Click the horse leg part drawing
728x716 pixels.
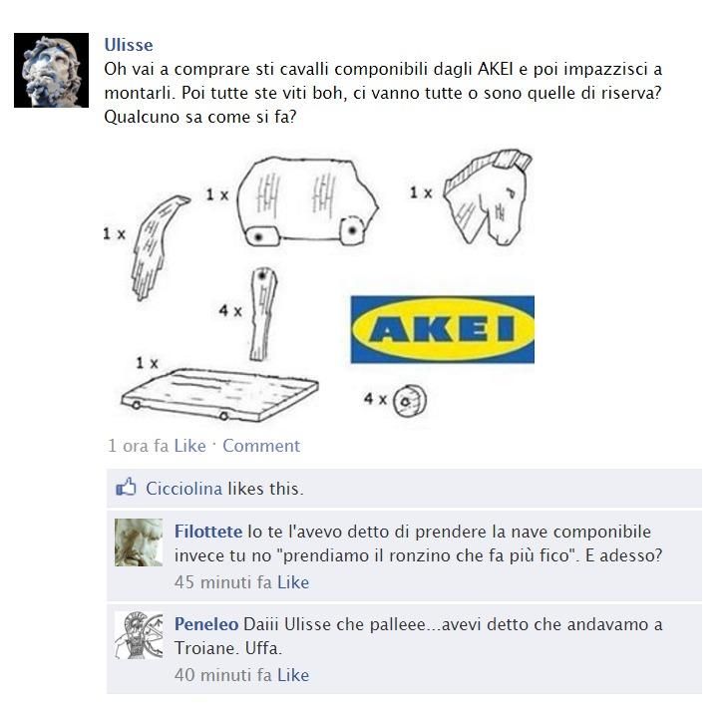click(263, 314)
